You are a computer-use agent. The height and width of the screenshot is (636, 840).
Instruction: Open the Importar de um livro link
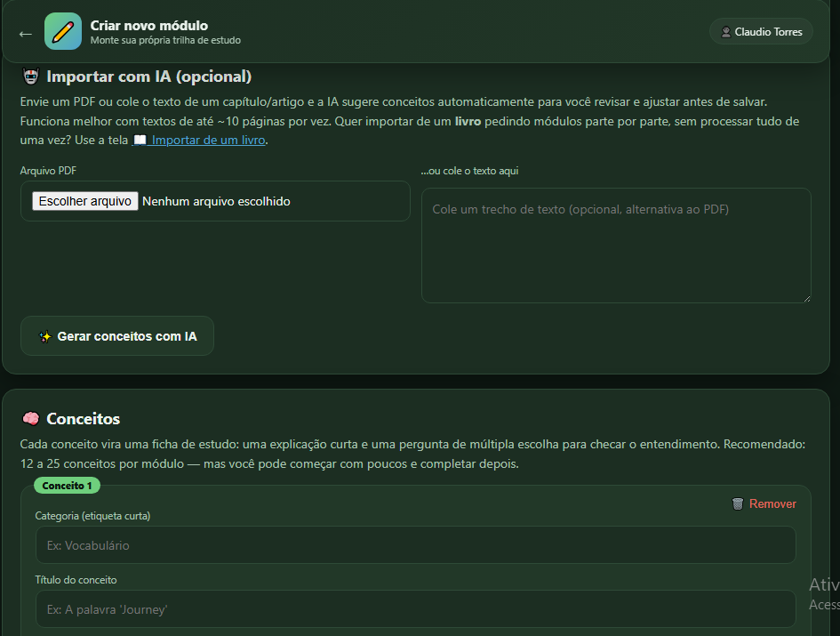(x=199, y=140)
